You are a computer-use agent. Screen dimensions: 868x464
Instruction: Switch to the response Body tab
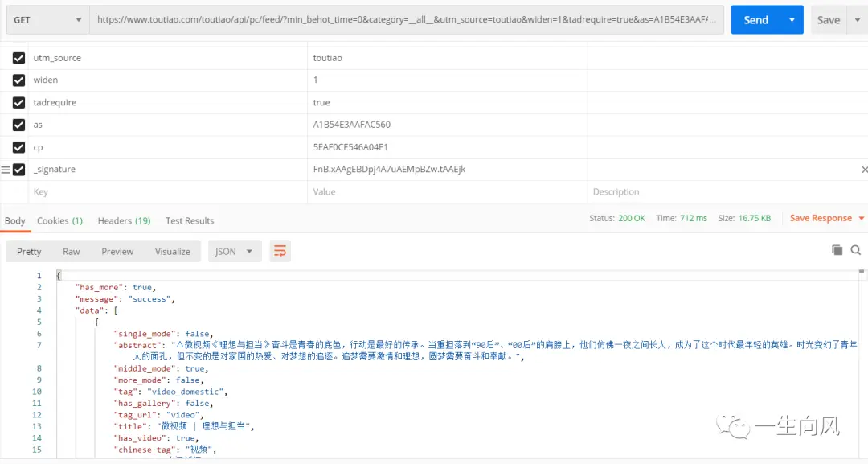[15, 220]
